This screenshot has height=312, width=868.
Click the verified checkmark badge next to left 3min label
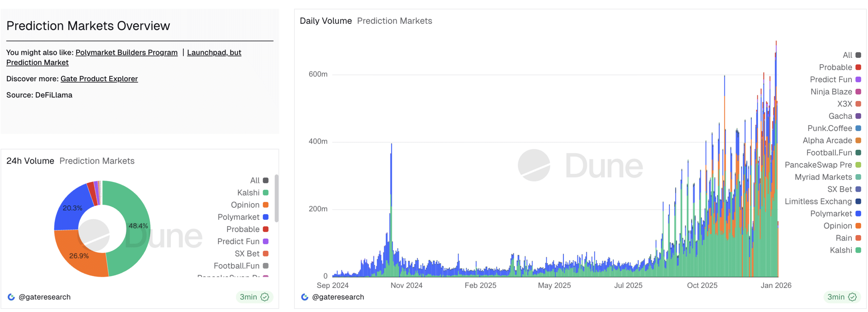point(264,297)
